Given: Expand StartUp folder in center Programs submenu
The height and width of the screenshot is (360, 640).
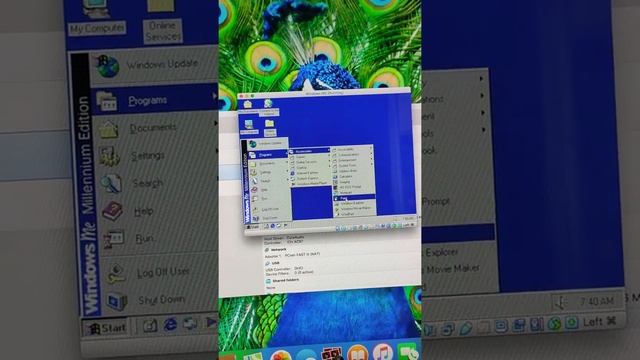Looking at the screenshot, I should coord(311,167).
